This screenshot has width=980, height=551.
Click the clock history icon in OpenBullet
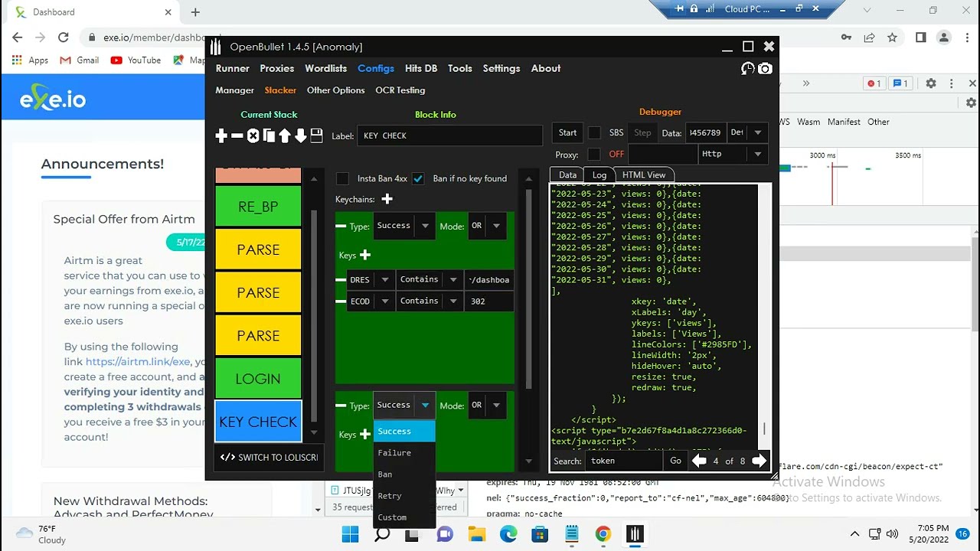tap(748, 68)
